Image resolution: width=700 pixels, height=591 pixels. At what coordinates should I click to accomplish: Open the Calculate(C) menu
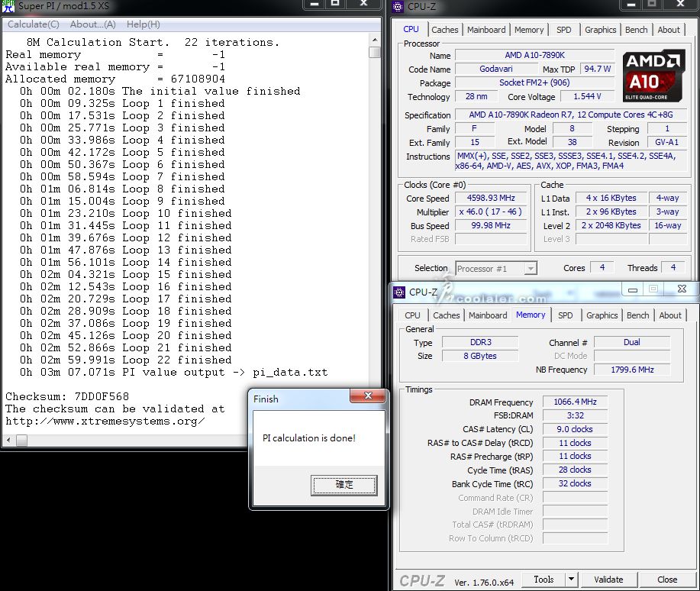point(34,24)
